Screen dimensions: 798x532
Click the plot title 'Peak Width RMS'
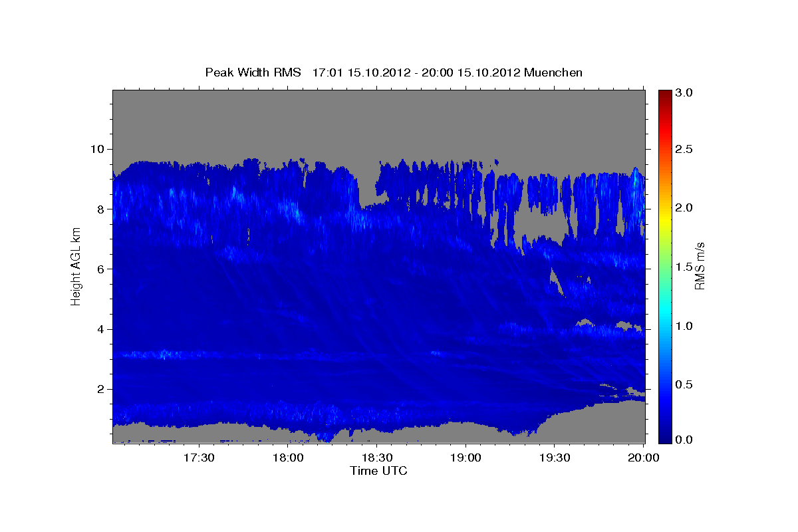point(253,72)
